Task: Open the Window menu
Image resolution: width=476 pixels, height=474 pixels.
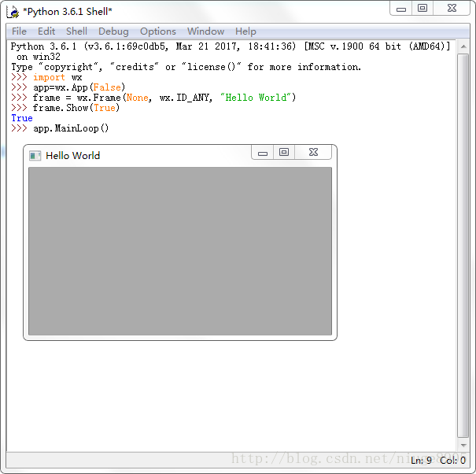Action: 205,31
